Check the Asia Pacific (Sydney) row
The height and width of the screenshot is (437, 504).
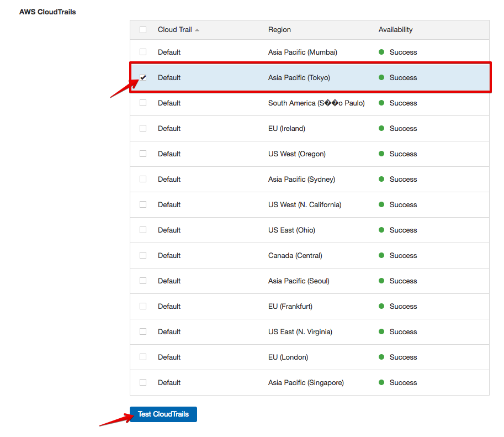pyautogui.click(x=143, y=179)
